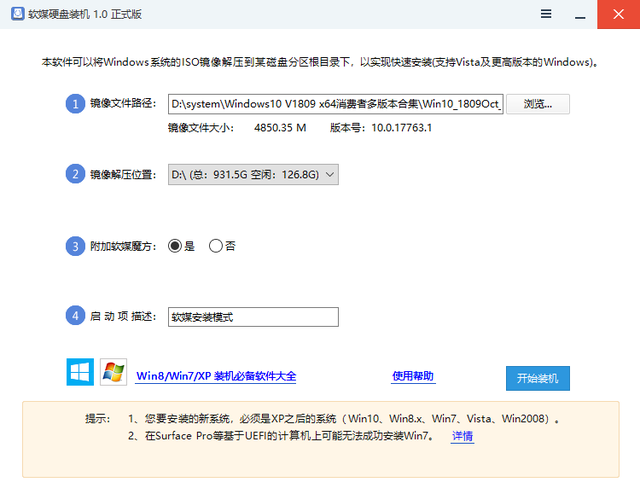The image size is (640, 494).
Task: Select 否 for 附加软媒魔方
Action: tap(216, 246)
